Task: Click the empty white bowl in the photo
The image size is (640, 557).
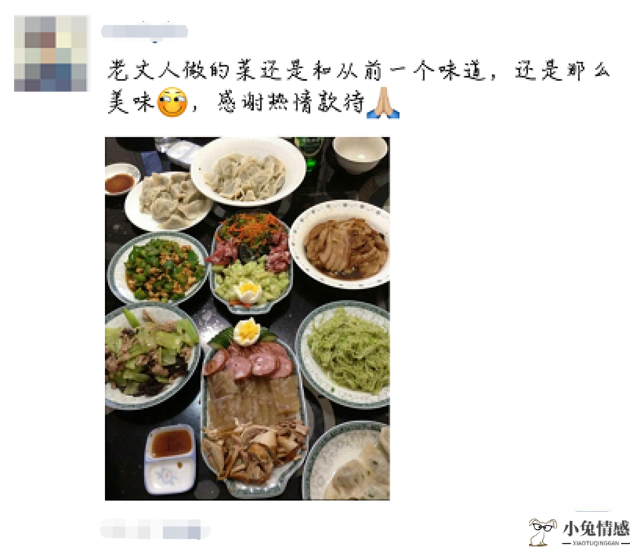Action: coord(360,154)
